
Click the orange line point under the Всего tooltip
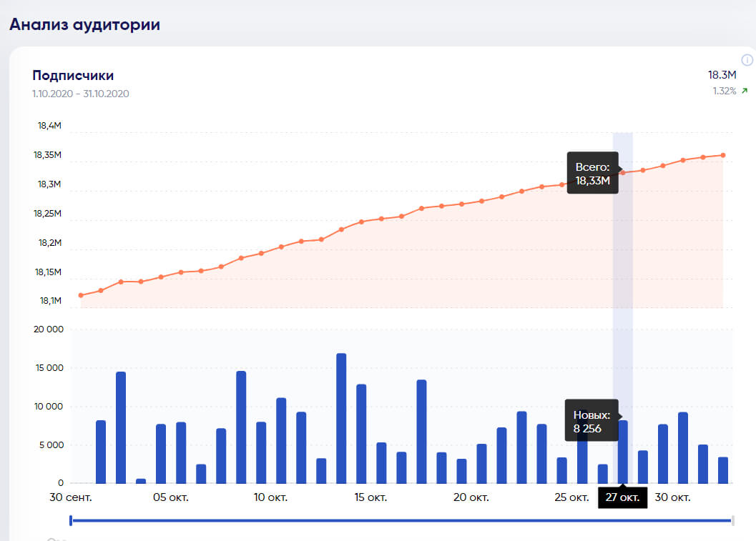point(623,172)
